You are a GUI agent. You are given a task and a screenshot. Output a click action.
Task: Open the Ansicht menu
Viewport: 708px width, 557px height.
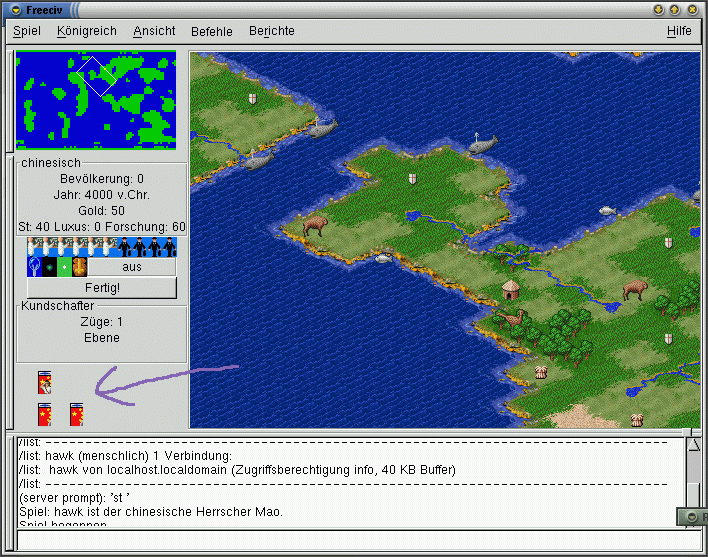tap(154, 31)
